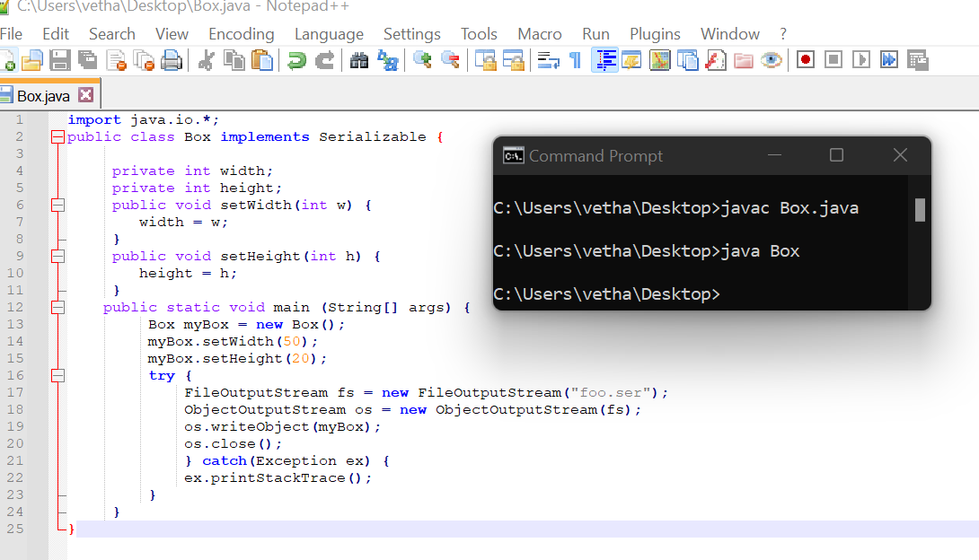The image size is (979, 560).
Task: Open the File menu
Action: (12, 34)
